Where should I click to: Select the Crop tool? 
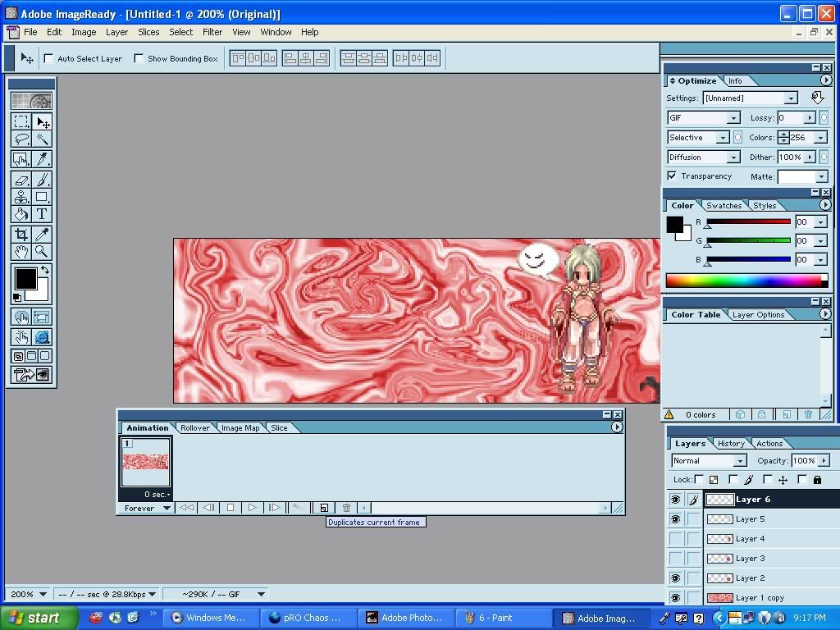pos(21,234)
